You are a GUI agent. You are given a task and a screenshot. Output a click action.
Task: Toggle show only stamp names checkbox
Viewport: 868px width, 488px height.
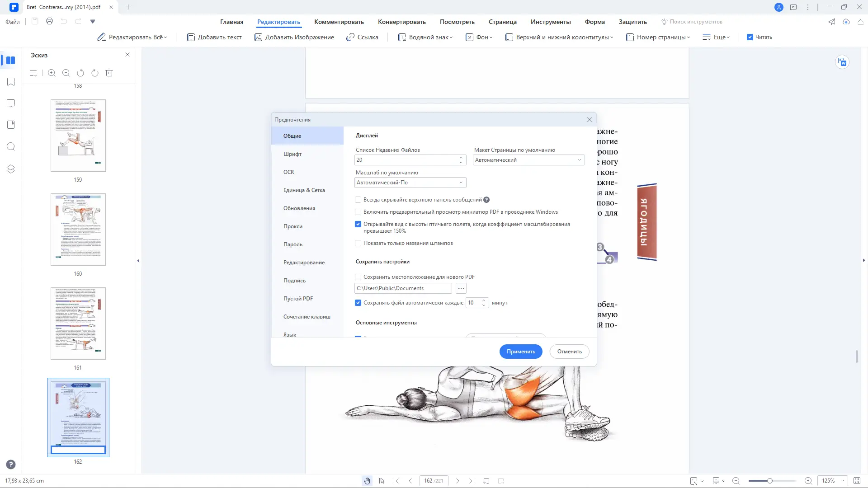pos(358,243)
